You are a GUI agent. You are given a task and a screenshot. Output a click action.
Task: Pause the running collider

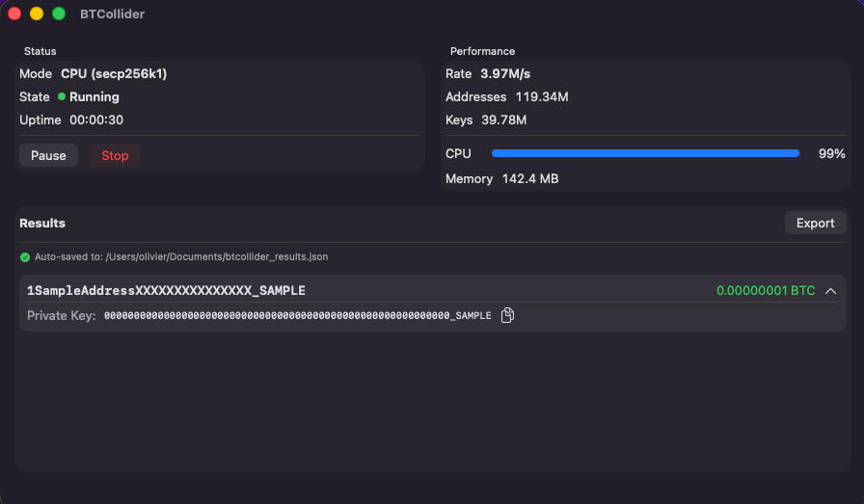[48, 155]
